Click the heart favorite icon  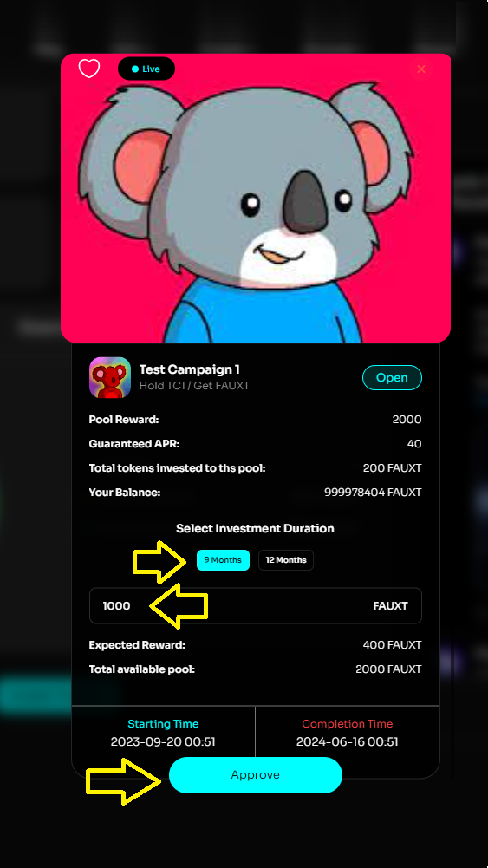[x=89, y=69]
